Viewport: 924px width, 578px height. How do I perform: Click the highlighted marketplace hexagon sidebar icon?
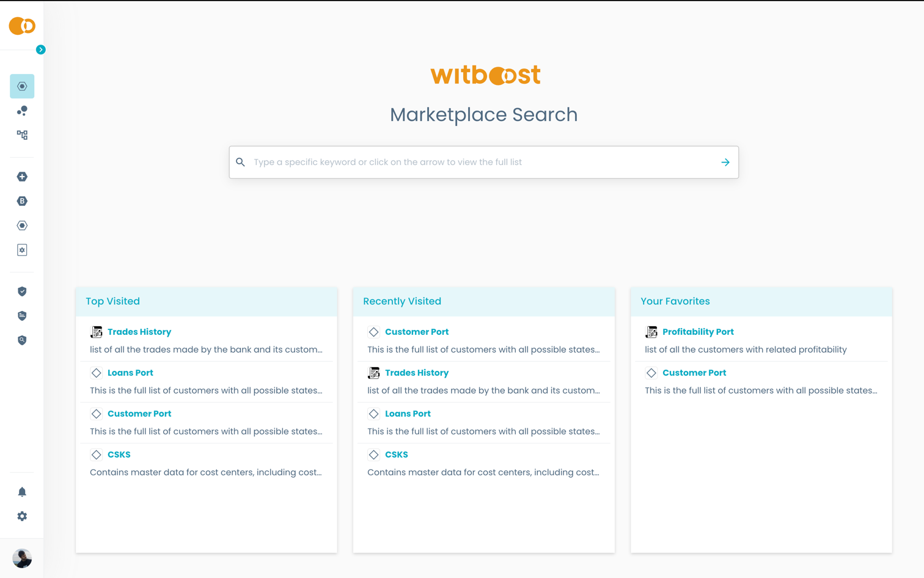click(22, 86)
